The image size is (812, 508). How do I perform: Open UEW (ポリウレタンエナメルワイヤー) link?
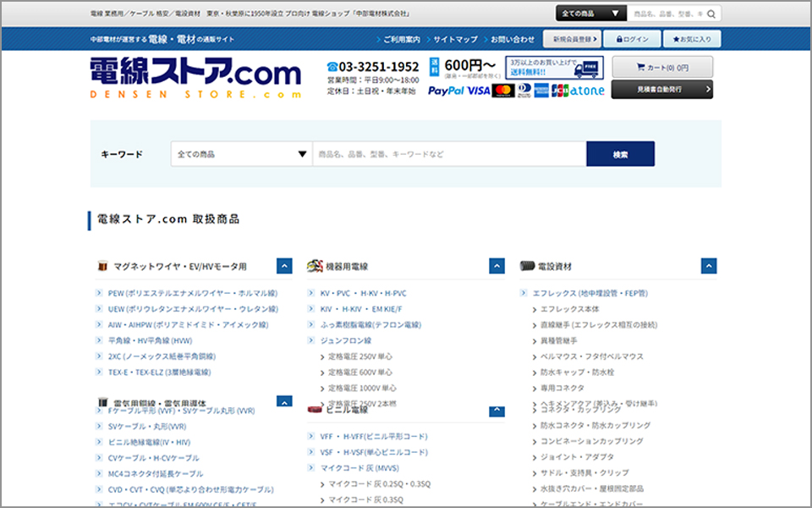(x=193, y=309)
